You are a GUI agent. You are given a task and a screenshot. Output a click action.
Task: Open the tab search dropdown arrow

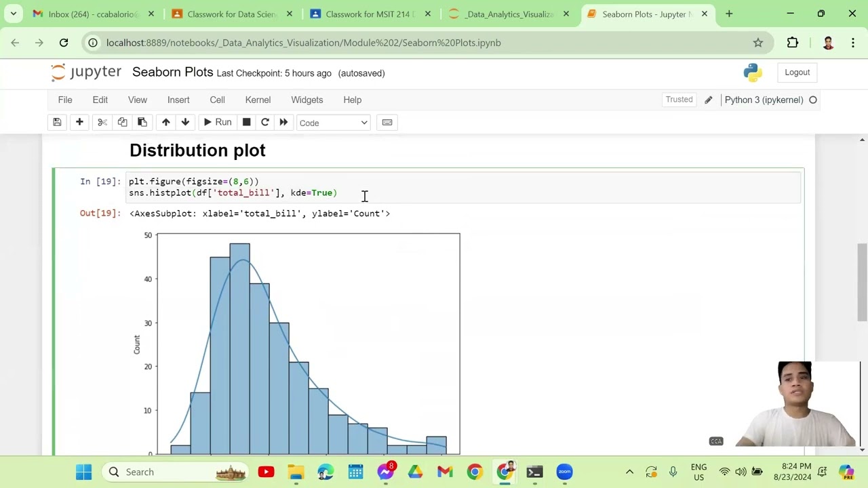coord(13,14)
